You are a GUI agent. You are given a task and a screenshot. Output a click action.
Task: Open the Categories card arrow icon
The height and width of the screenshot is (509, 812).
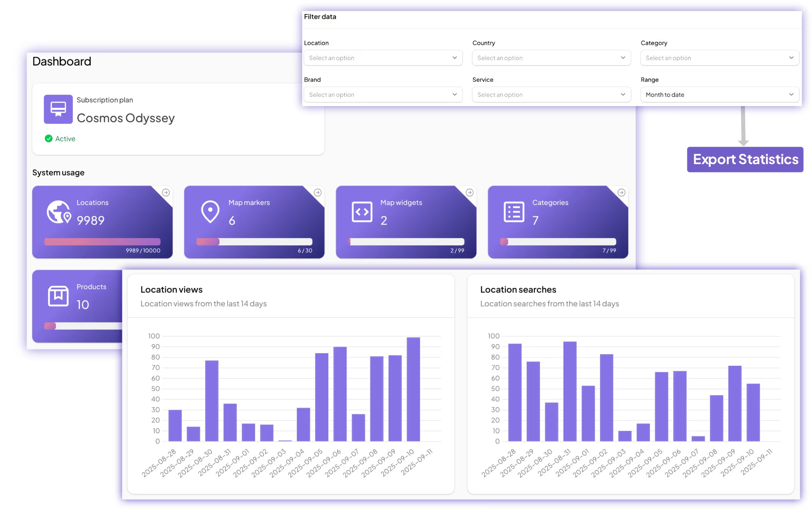(x=621, y=193)
